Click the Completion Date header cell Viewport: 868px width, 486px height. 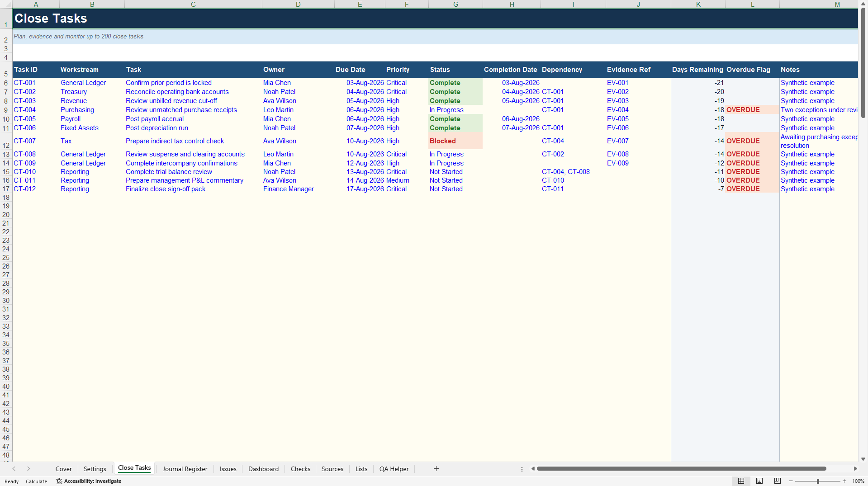pyautogui.click(x=512, y=70)
